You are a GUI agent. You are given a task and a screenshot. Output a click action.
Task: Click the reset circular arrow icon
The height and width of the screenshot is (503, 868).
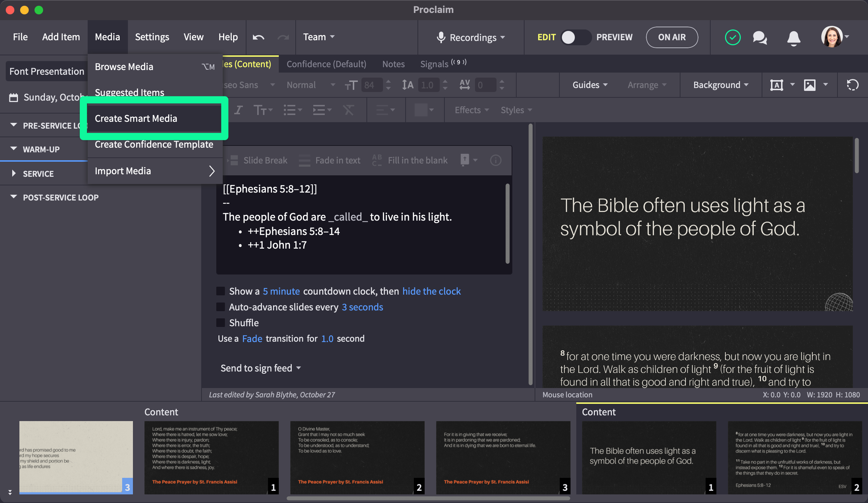pyautogui.click(x=853, y=85)
